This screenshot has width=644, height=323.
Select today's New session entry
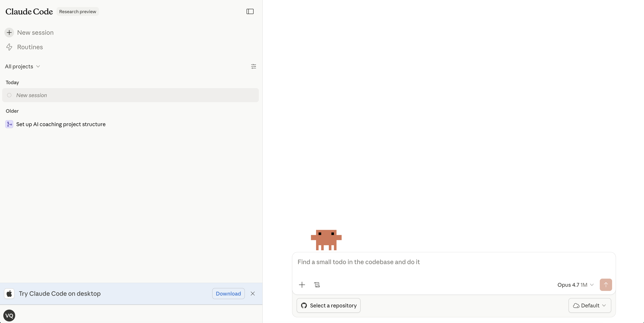click(130, 95)
